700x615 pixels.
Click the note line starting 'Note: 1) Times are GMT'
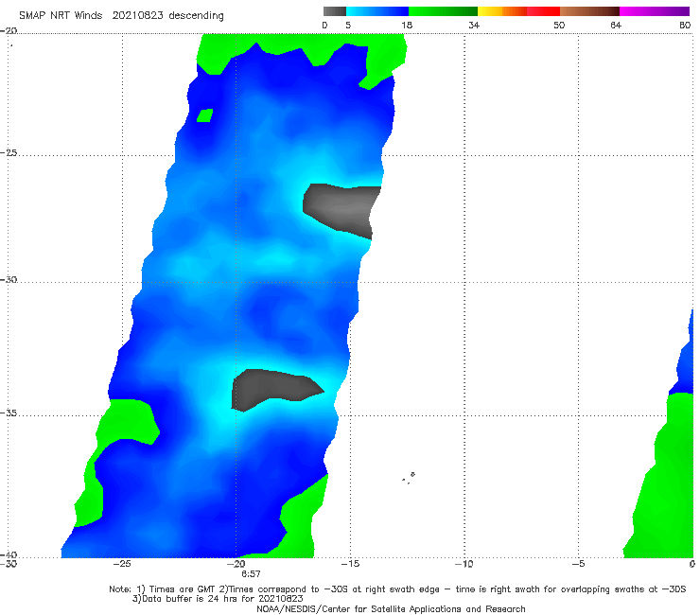(x=397, y=589)
